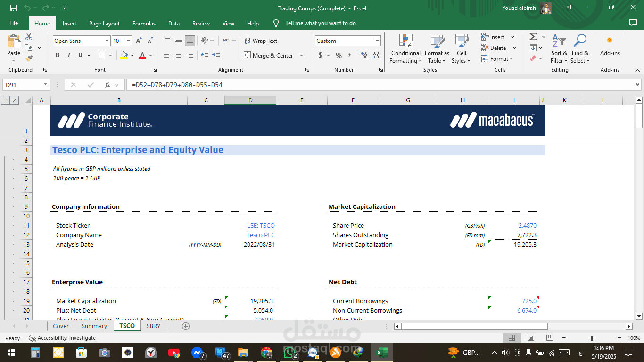Toggle bold formatting
The width and height of the screenshot is (644, 362).
(x=58, y=56)
